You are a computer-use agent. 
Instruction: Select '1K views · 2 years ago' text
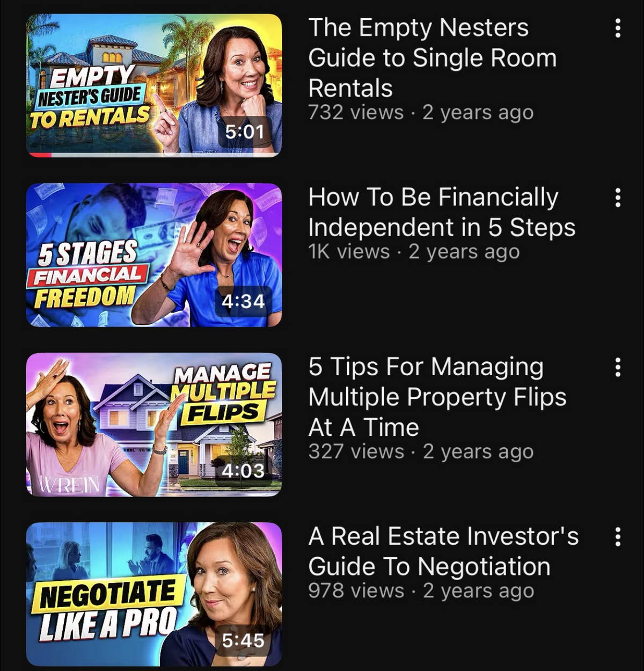414,252
